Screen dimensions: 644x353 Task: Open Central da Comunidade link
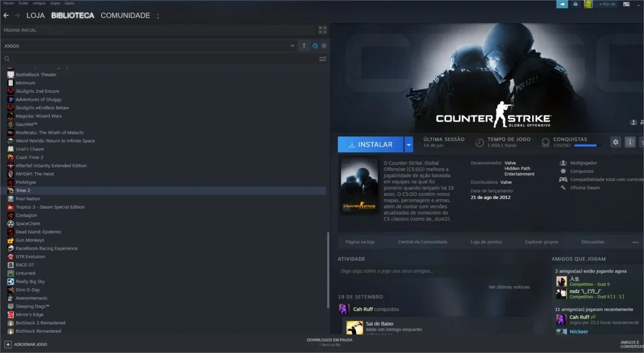coord(423,242)
